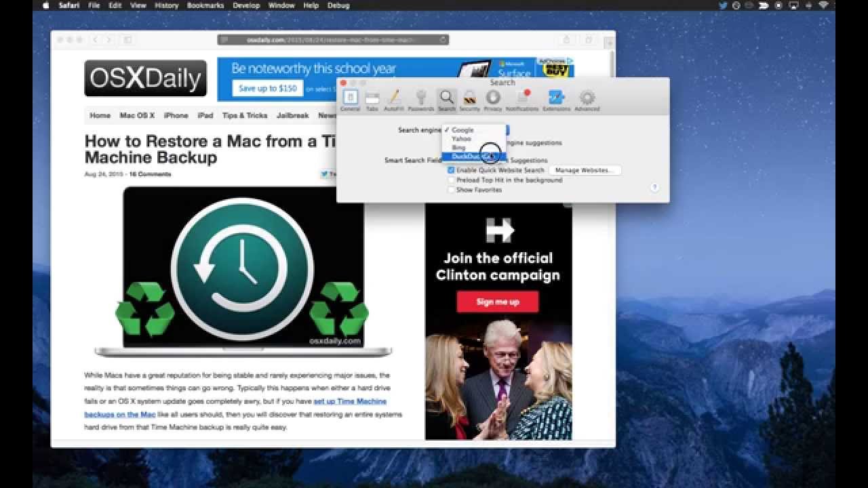Open the Extensions preferences pane
This screenshot has height=488, width=868.
(x=556, y=100)
